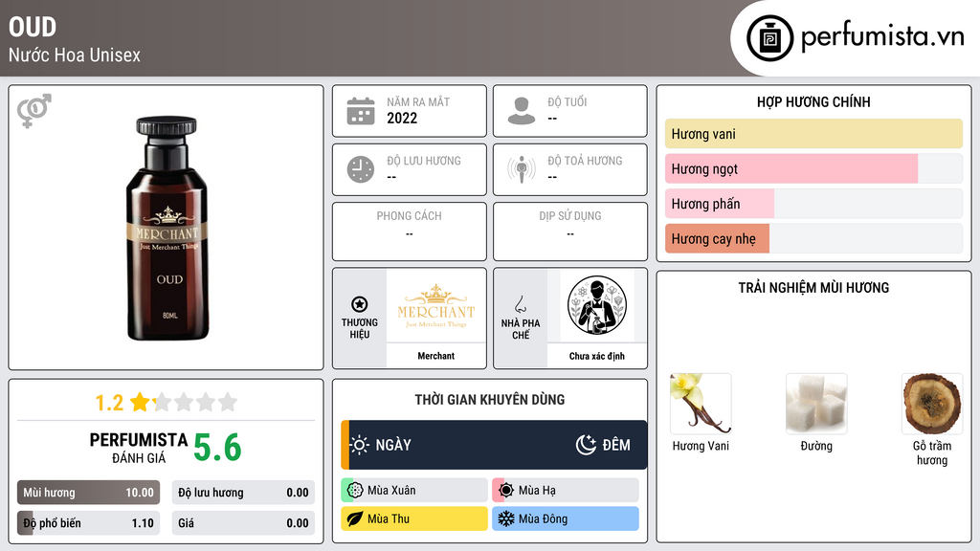The height and width of the screenshot is (551, 980).
Task: Select the Mùa Xuân season button
Action: tap(414, 491)
